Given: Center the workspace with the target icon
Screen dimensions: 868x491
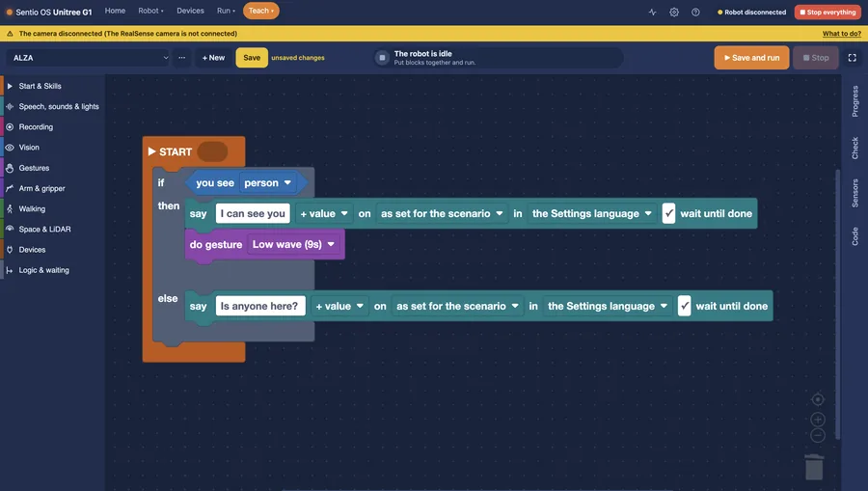Looking at the screenshot, I should [x=818, y=399].
